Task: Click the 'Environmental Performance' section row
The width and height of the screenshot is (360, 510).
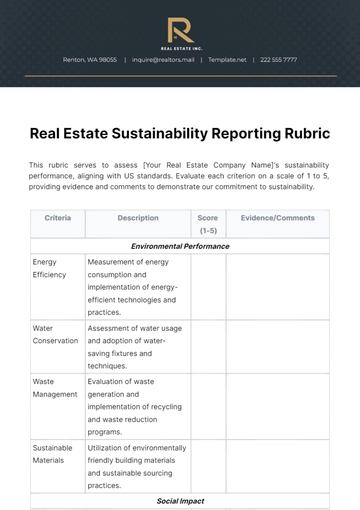Action: (x=180, y=246)
